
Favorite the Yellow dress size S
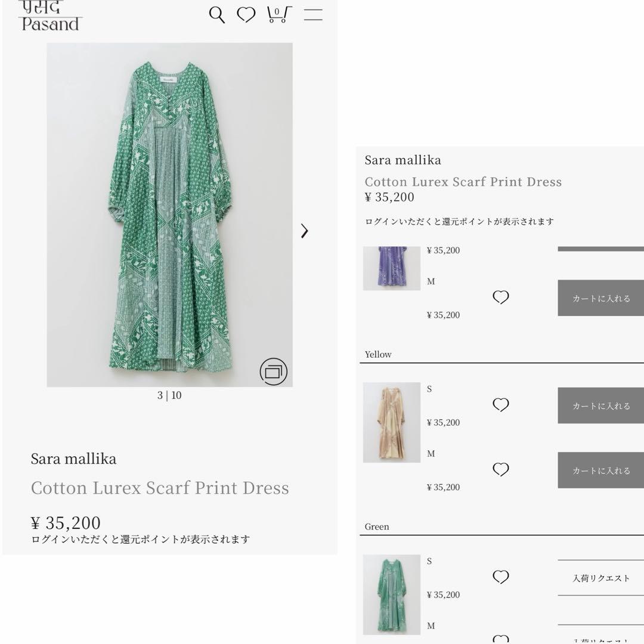[x=501, y=405]
